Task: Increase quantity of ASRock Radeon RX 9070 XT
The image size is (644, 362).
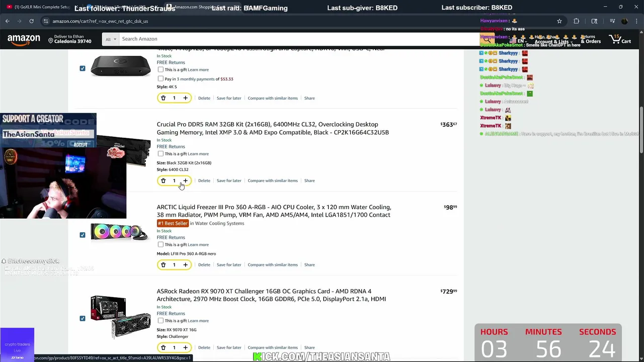Action: point(185,347)
